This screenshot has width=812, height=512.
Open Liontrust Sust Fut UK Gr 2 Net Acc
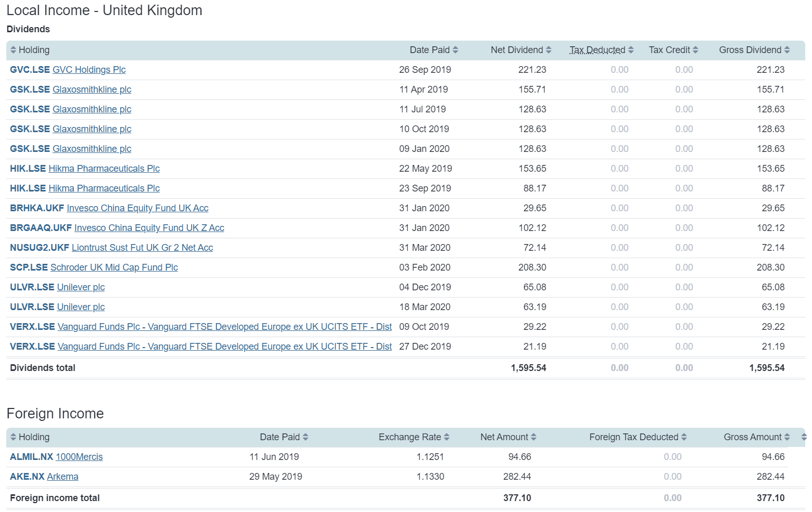[143, 248]
